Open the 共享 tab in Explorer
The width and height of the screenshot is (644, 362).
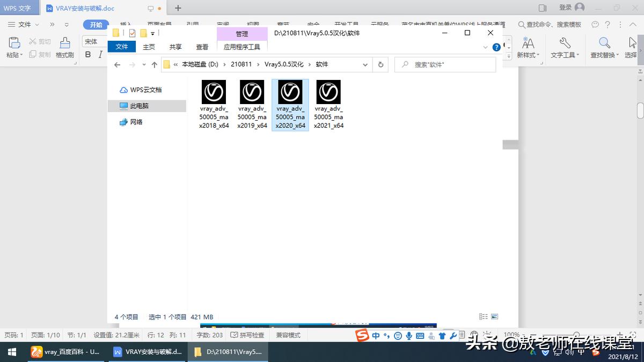[175, 47]
